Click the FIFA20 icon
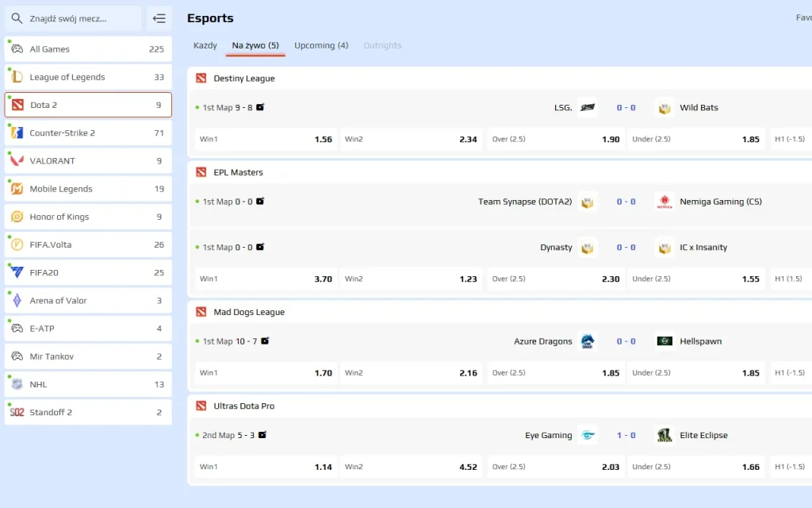 point(17,273)
